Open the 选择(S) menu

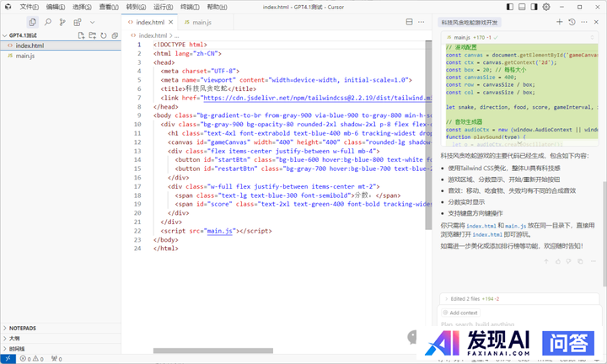coord(82,7)
